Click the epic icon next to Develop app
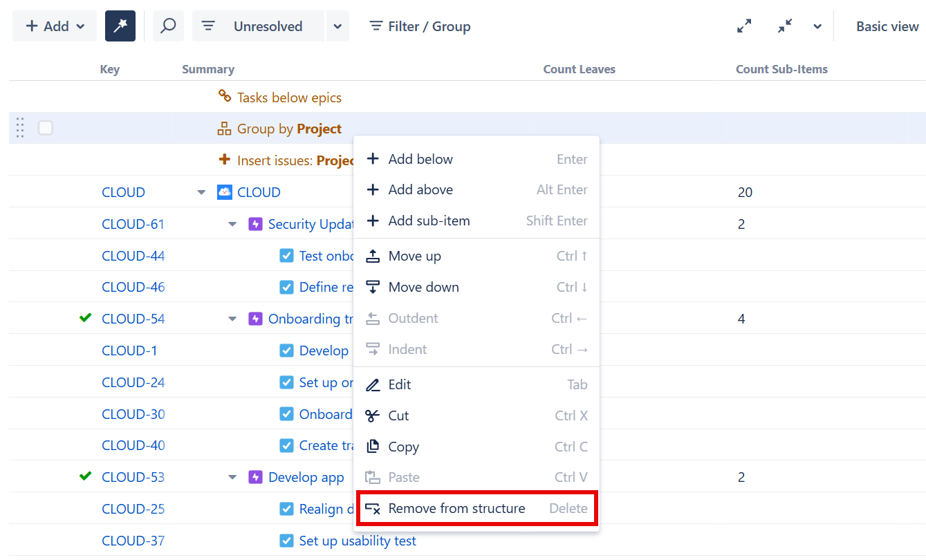This screenshot has height=560, width=926. 255,477
